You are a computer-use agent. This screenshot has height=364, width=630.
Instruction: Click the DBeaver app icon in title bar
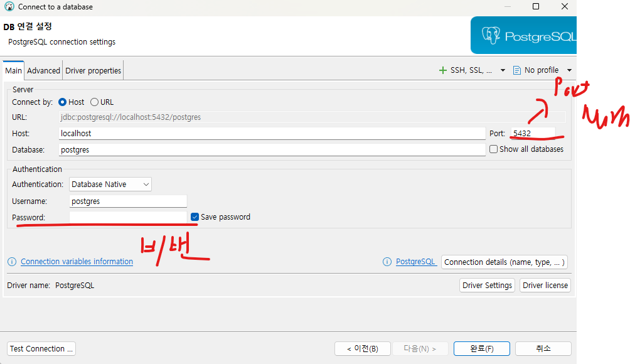(x=9, y=6)
